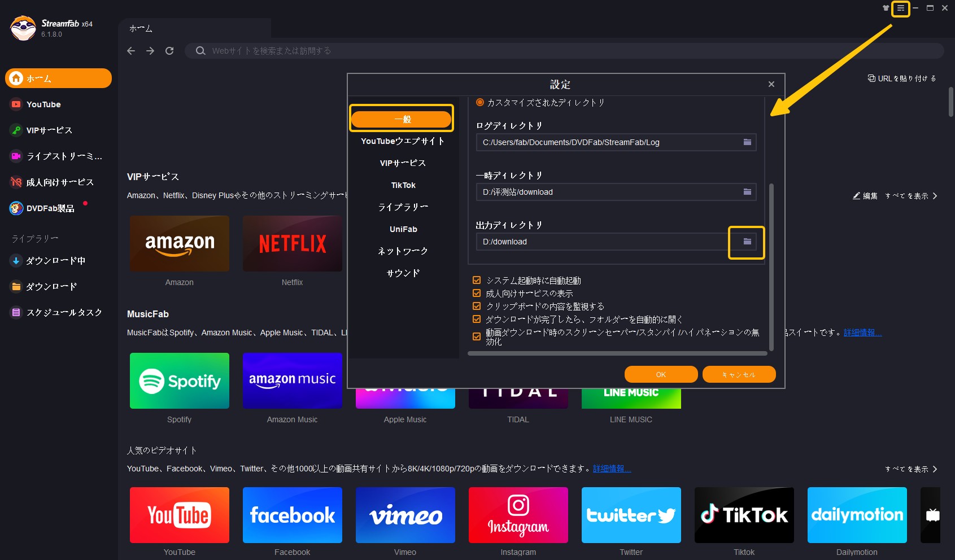Toggle システム起動時に自動起動 checkbox
Screen dimensions: 955x560
[477, 280]
